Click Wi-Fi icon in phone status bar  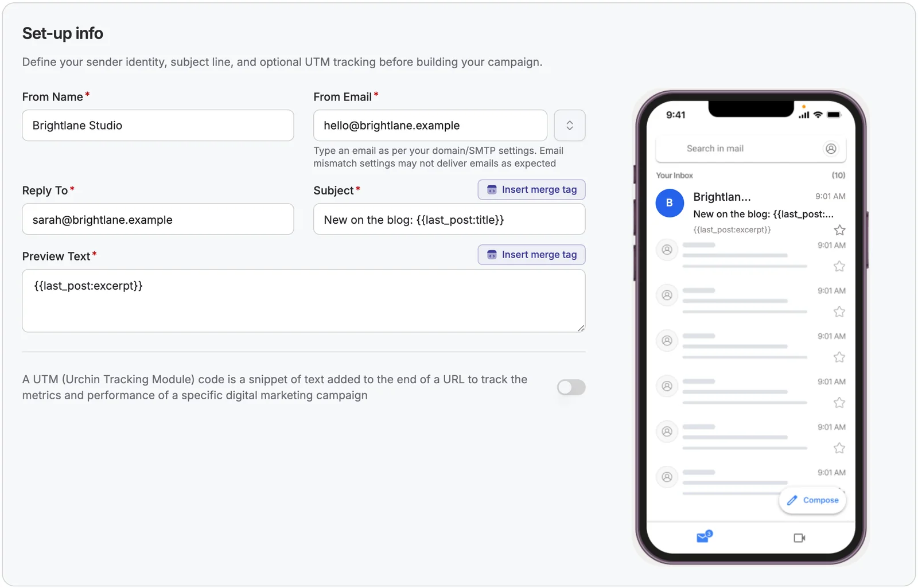[818, 115]
